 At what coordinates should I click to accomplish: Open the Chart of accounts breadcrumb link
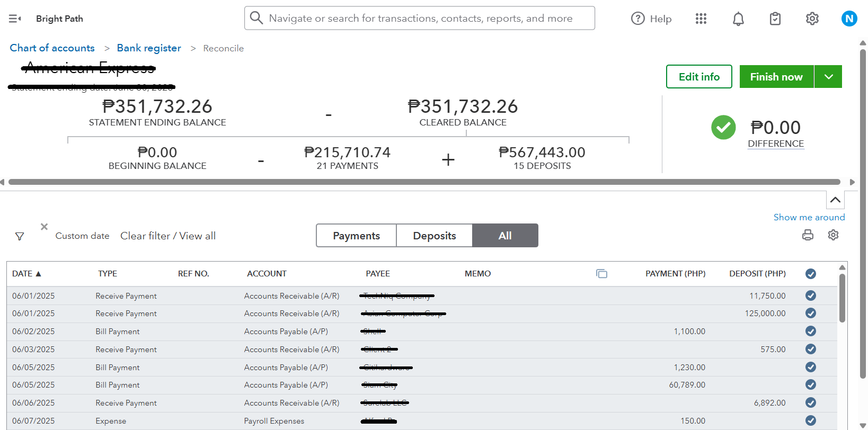click(52, 48)
